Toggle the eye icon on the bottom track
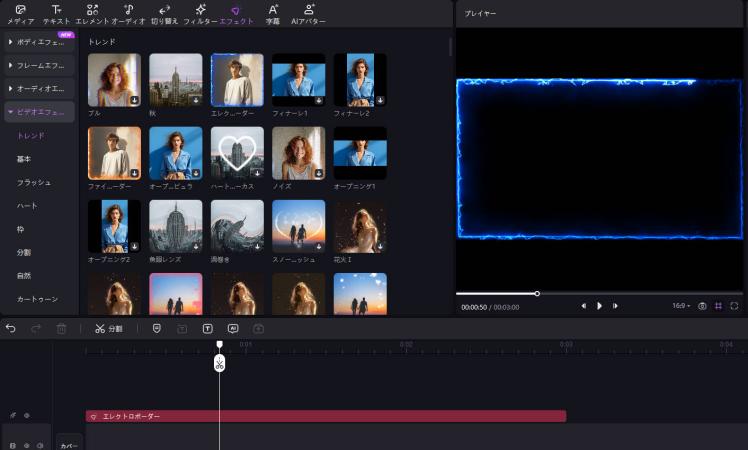The width and height of the screenshot is (748, 450). 26,445
